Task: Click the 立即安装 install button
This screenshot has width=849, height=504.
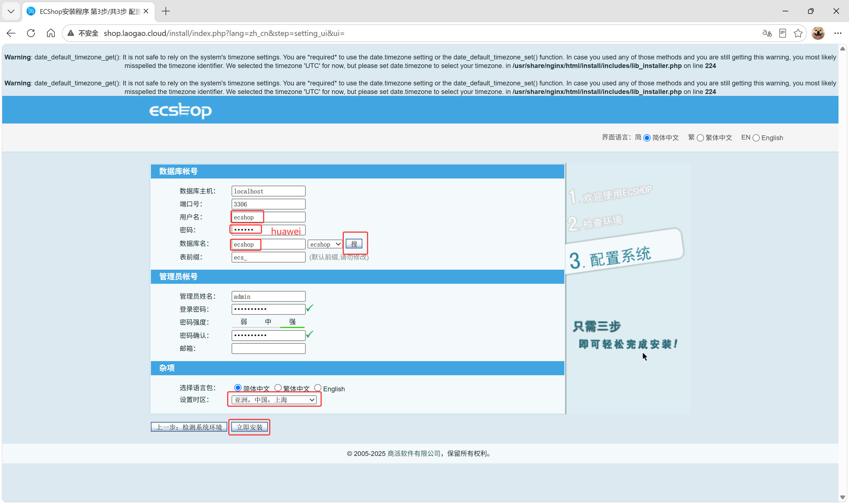Action: pyautogui.click(x=250, y=427)
